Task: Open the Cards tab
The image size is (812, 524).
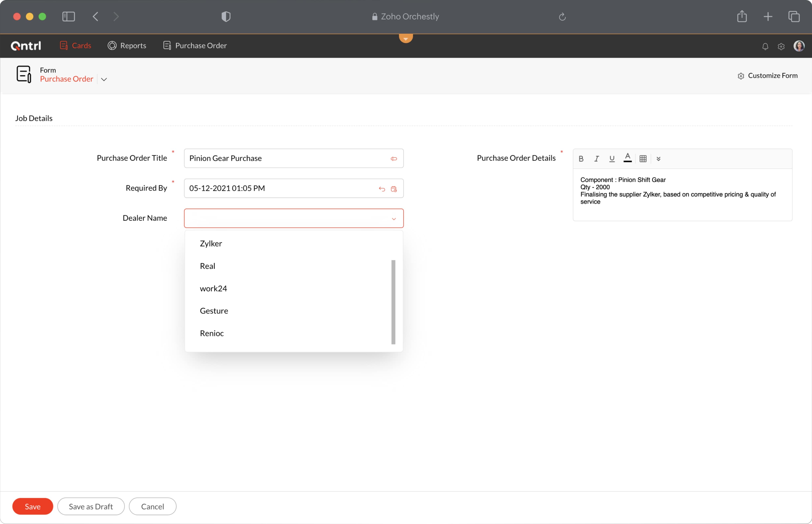Action: (76, 46)
